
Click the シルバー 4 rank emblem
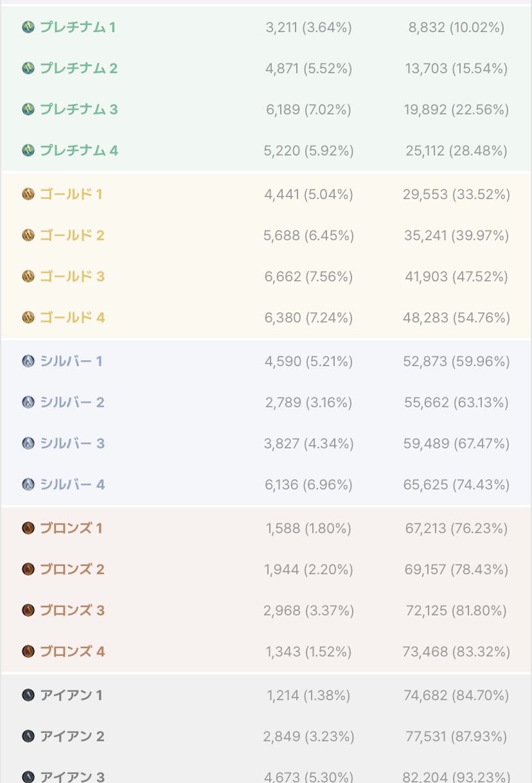click(28, 484)
